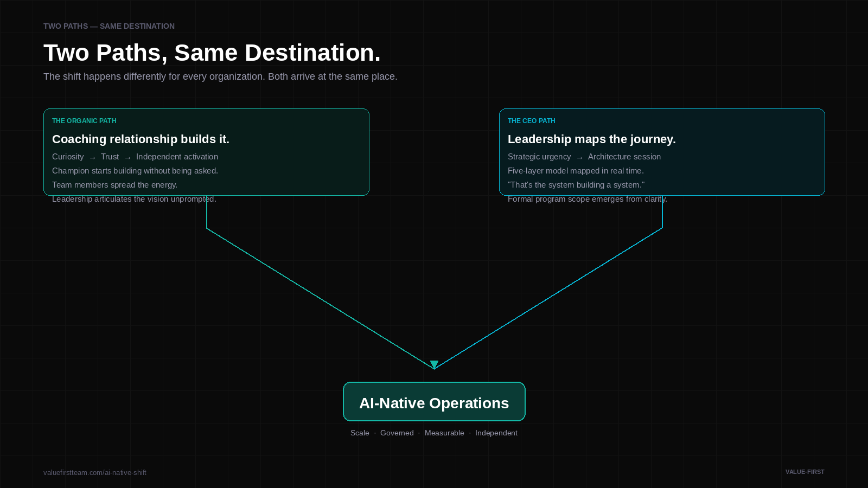The width and height of the screenshot is (868, 488).
Task: Click the top "TWO PATHS — SAME DESTINATION" eyebrow label
Action: 109,26
